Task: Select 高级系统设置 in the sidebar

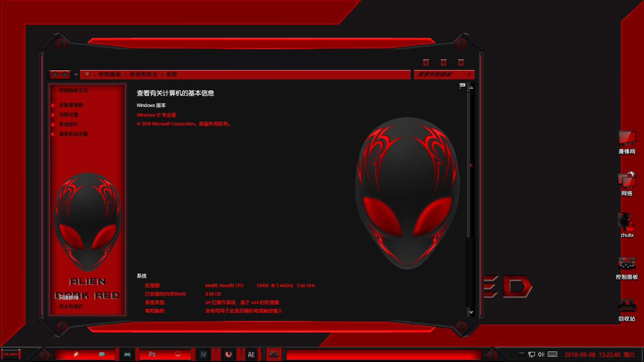Action: pyautogui.click(x=73, y=134)
